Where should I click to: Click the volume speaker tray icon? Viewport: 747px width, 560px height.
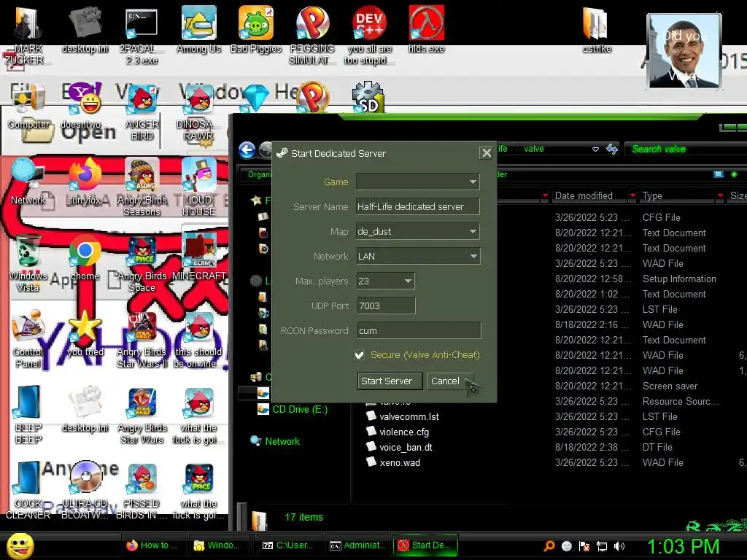pos(619,546)
